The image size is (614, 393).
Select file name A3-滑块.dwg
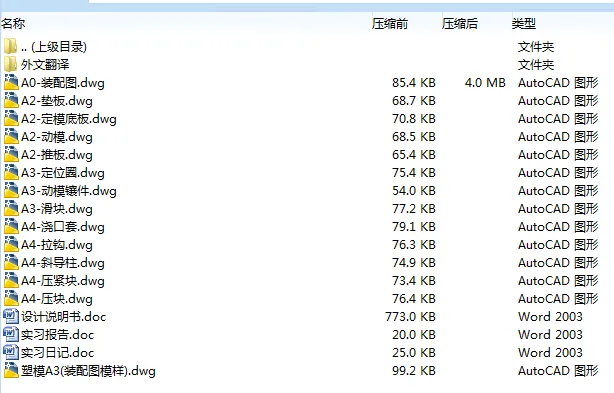57,209
